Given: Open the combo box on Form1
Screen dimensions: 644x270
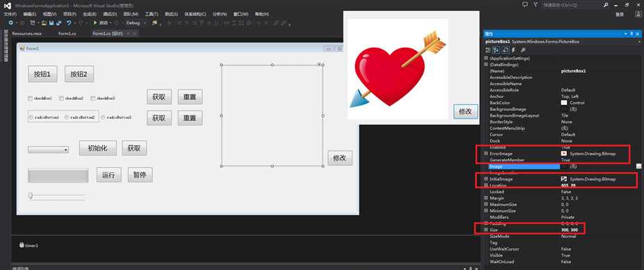Looking at the screenshot, I should click(66, 150).
